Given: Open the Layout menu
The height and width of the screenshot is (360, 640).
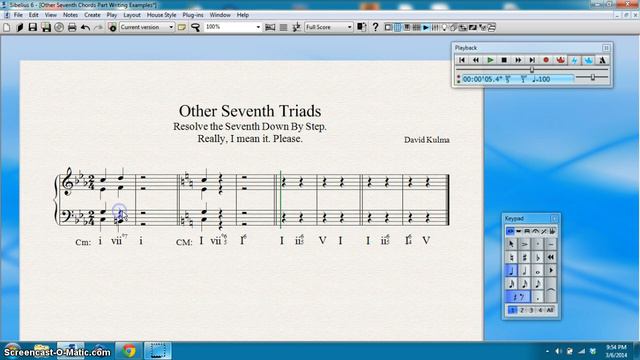Looking at the screenshot, I should (x=132, y=15).
